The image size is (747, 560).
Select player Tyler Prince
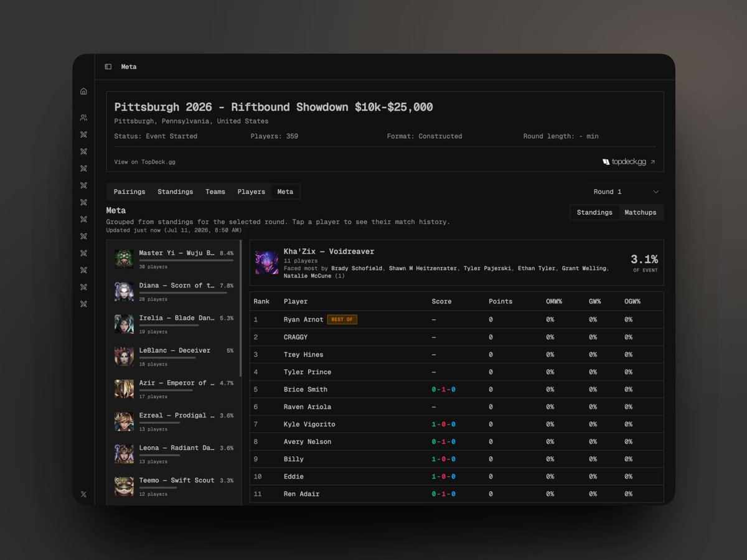point(308,371)
